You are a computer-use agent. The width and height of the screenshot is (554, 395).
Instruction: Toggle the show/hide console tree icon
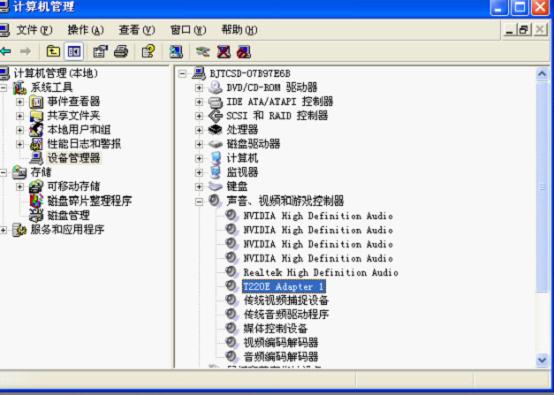tap(74, 52)
